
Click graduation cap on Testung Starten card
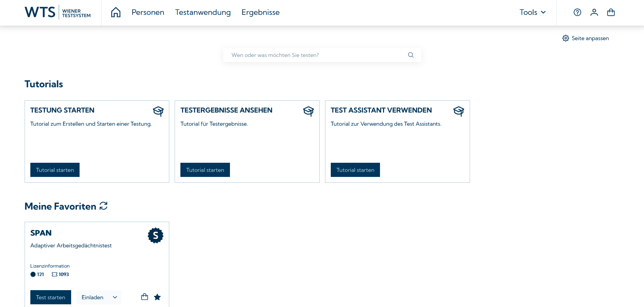[158, 111]
